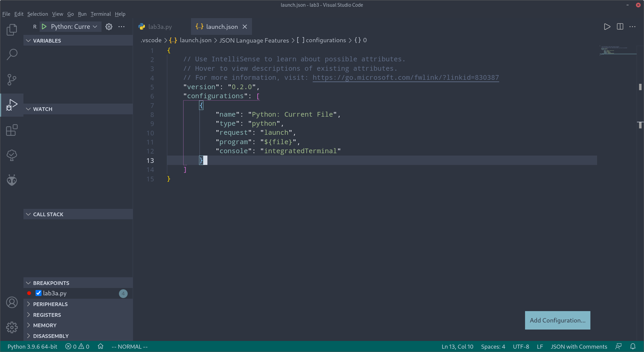Open the Extensions view icon

(12, 130)
